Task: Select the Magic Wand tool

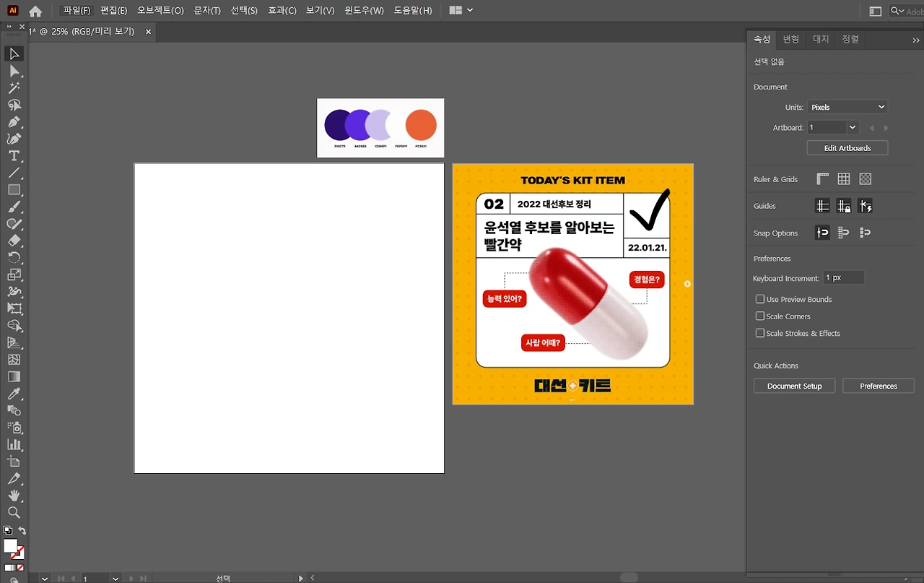Action: pos(14,88)
